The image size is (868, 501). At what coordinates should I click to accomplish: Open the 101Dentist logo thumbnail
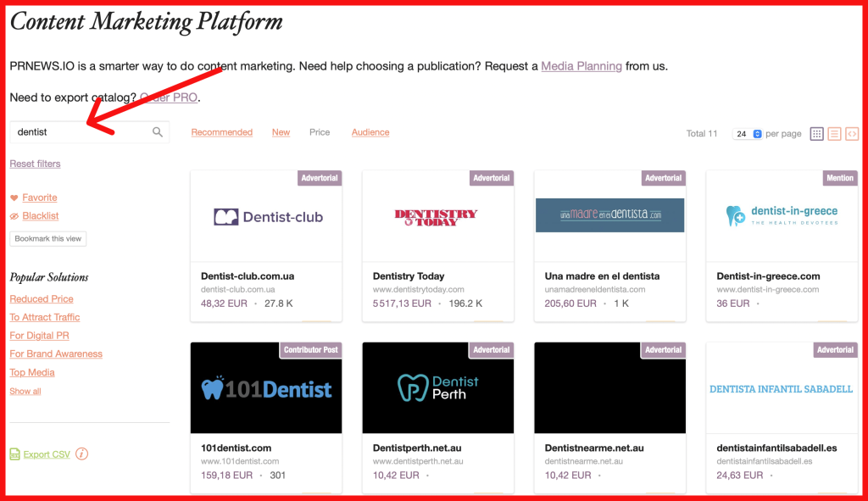click(x=266, y=387)
